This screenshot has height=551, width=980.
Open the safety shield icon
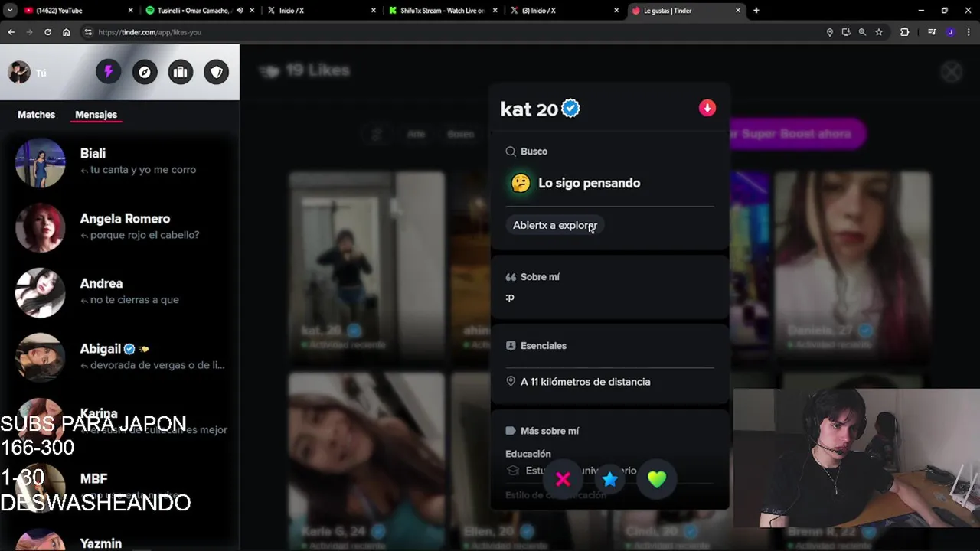pyautogui.click(x=216, y=72)
